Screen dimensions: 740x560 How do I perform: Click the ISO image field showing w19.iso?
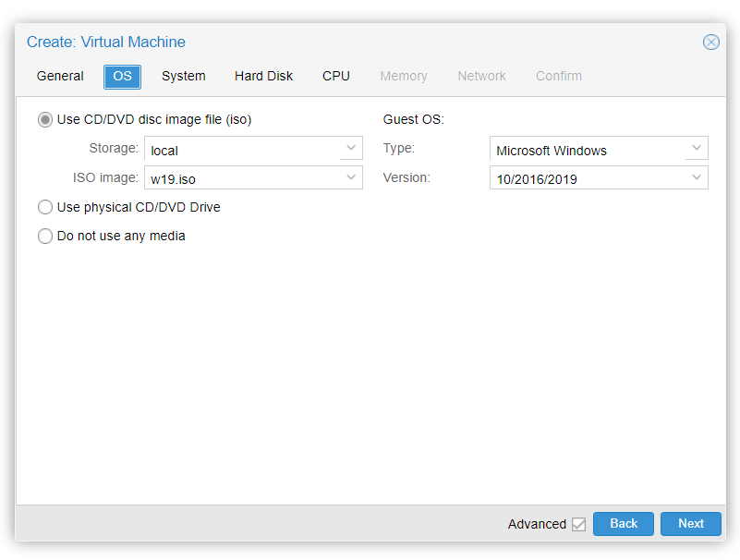pyautogui.click(x=242, y=177)
